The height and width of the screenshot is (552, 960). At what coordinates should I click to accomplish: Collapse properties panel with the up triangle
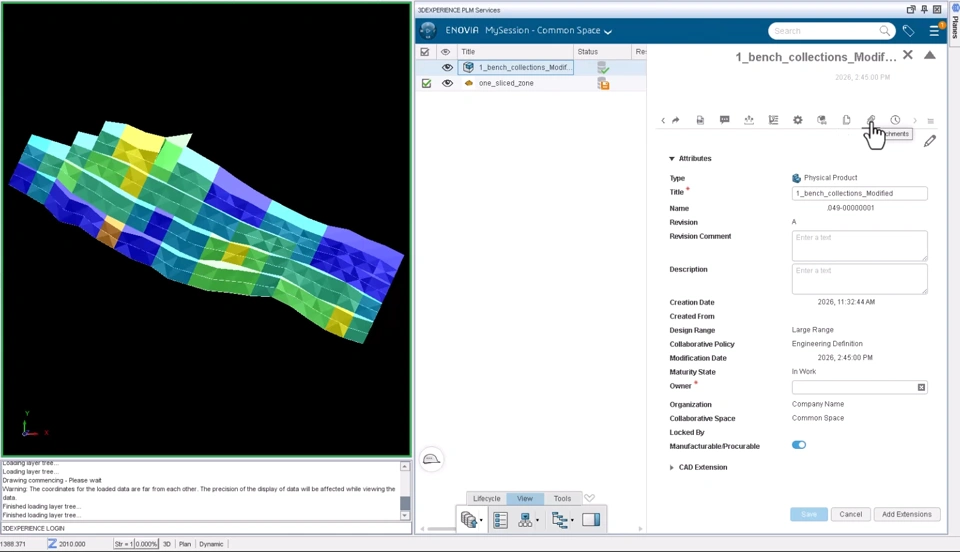[x=929, y=55]
